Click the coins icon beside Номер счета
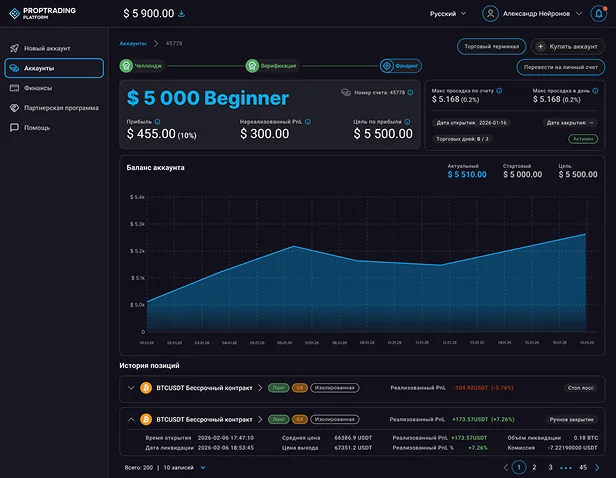The height and width of the screenshot is (478, 616). coord(346,93)
